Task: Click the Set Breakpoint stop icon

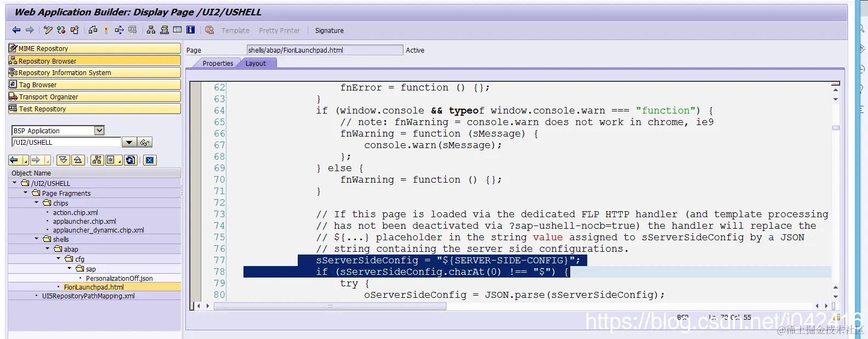Action: pos(209,30)
